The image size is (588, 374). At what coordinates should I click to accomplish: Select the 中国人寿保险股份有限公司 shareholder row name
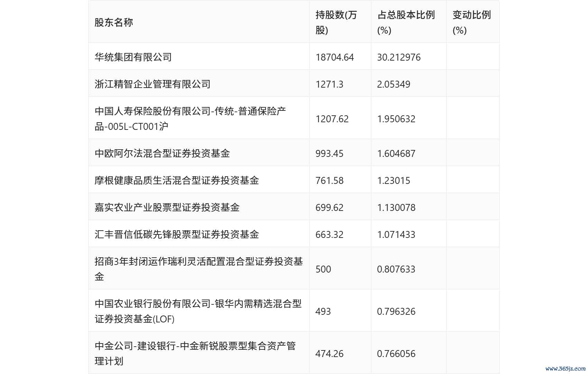[190, 119]
